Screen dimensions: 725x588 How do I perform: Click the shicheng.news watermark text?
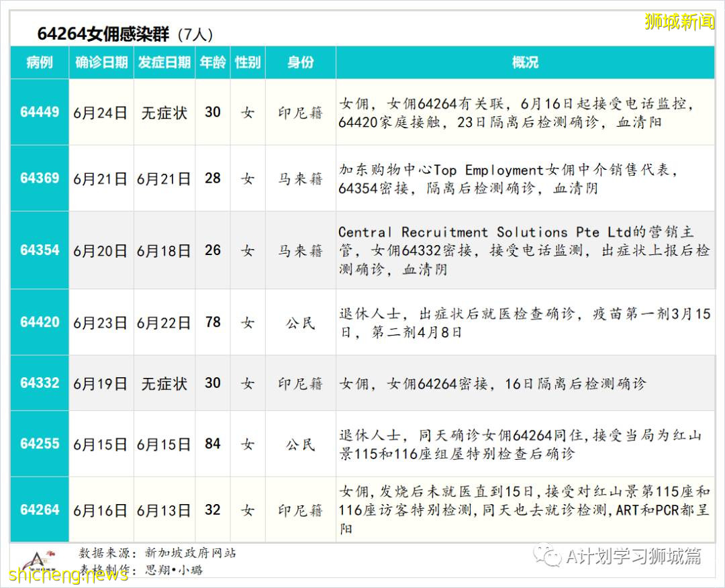66,575
